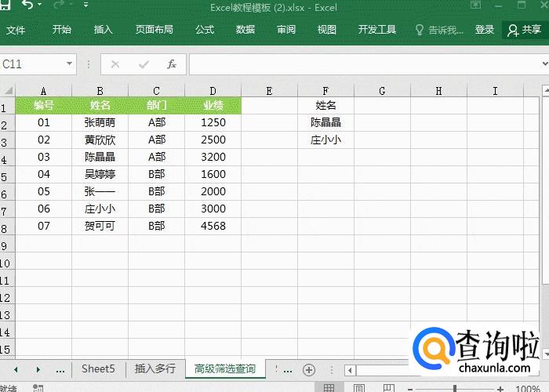
Task: Click the previous sheet navigation arrow
Action: pyautogui.click(x=16, y=369)
